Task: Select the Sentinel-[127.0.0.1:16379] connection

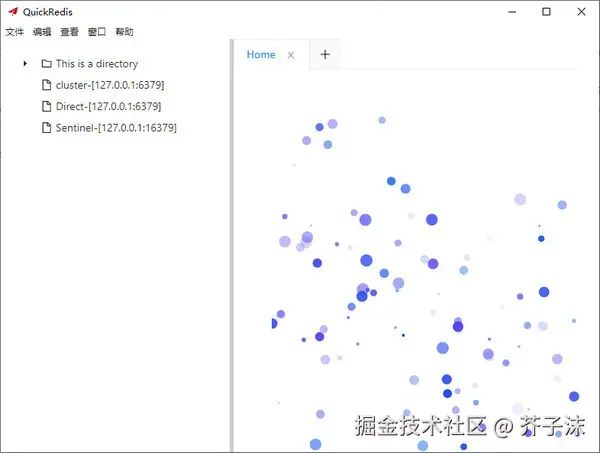Action: click(116, 128)
